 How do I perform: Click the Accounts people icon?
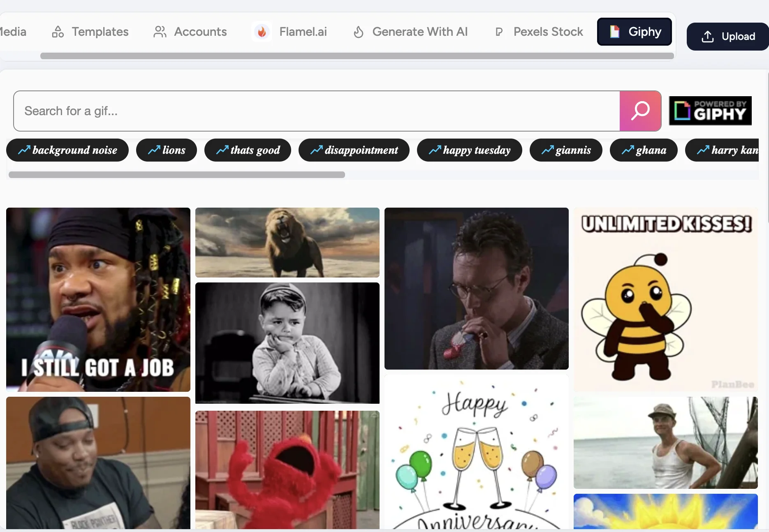(160, 32)
